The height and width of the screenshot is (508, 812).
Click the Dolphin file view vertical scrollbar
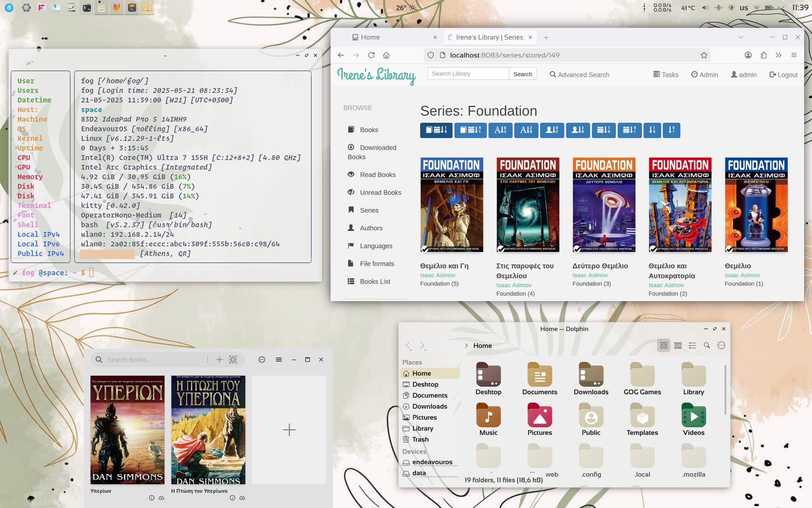coord(725,389)
